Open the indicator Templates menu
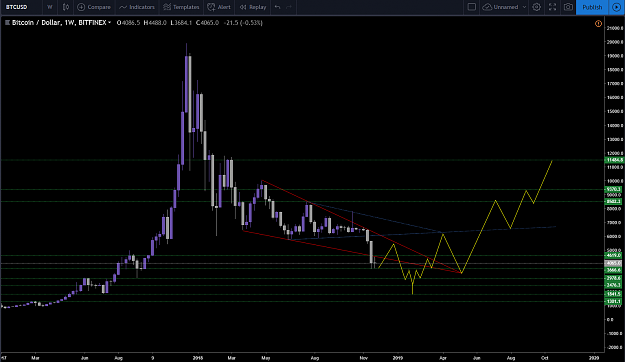 pos(181,7)
